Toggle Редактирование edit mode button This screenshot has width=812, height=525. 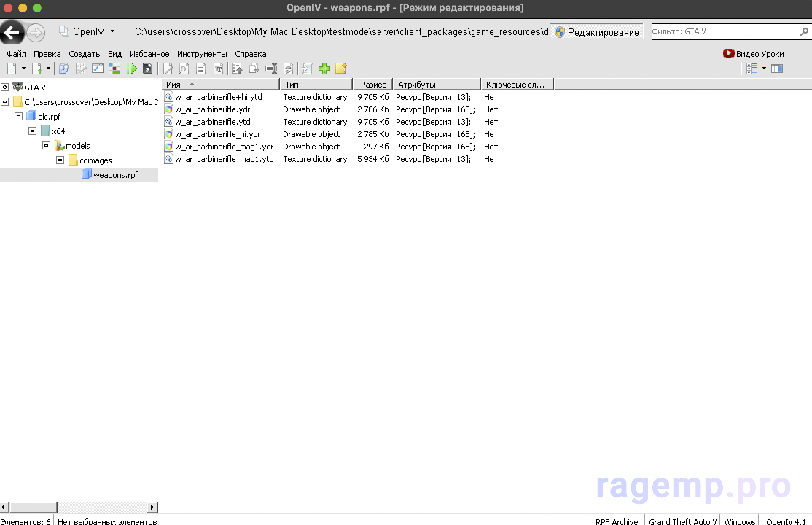(x=597, y=32)
